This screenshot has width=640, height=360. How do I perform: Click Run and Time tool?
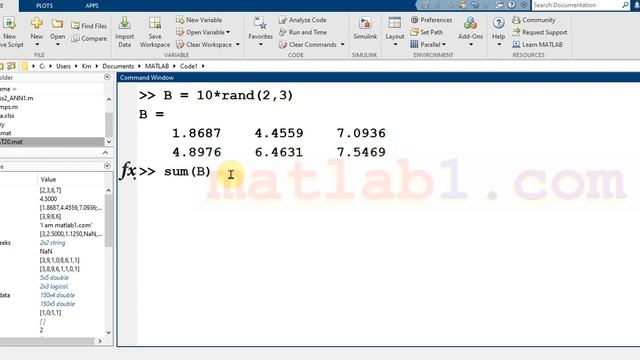(303, 32)
